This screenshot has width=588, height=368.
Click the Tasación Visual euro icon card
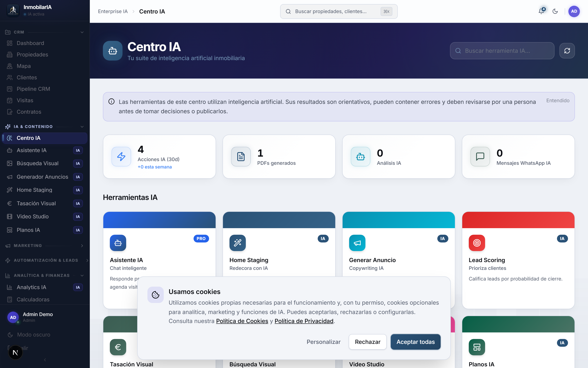pos(118,347)
